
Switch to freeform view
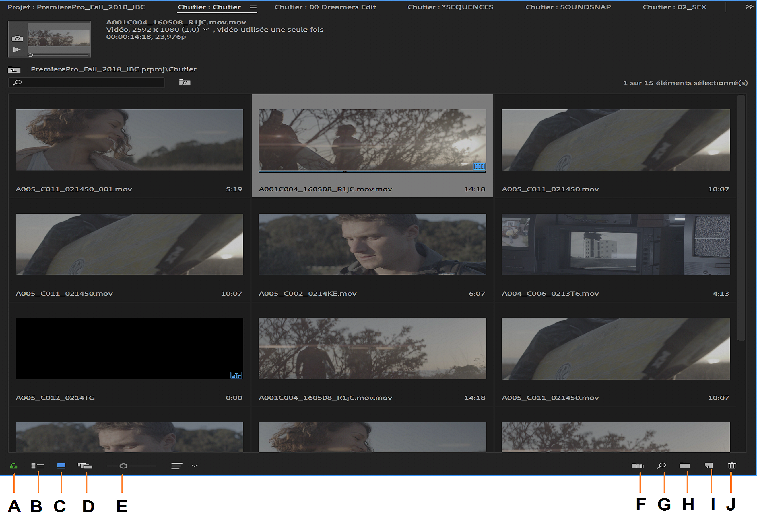tap(85, 466)
